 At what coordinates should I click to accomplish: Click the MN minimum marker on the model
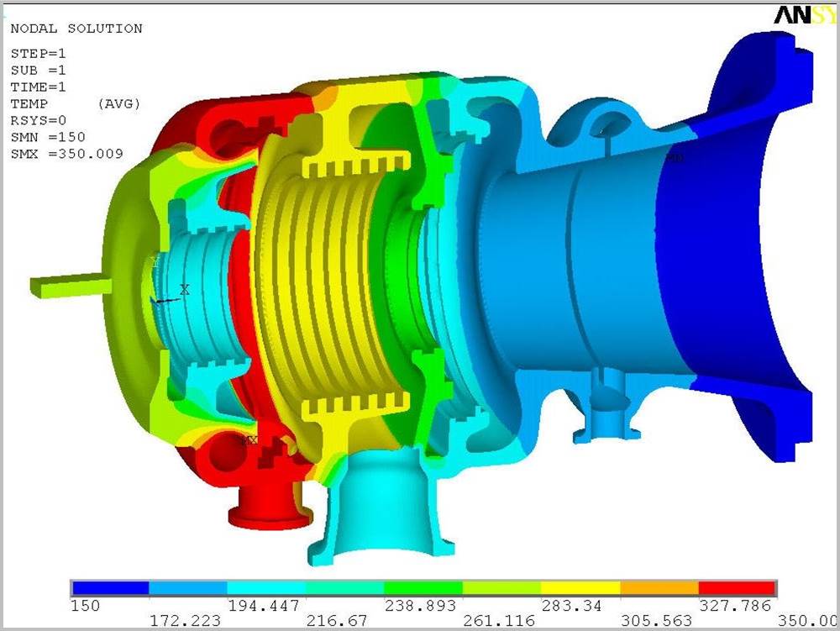tap(674, 157)
